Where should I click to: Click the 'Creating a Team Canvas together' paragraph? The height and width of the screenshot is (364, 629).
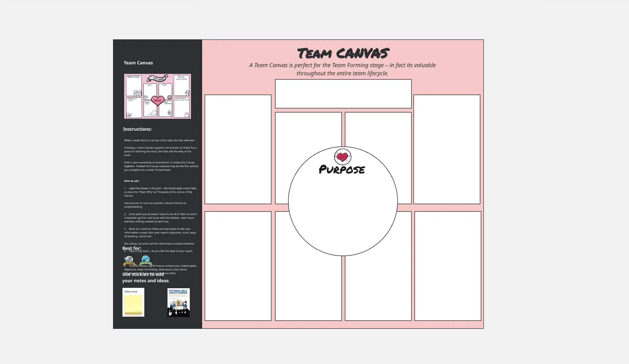[x=160, y=152]
